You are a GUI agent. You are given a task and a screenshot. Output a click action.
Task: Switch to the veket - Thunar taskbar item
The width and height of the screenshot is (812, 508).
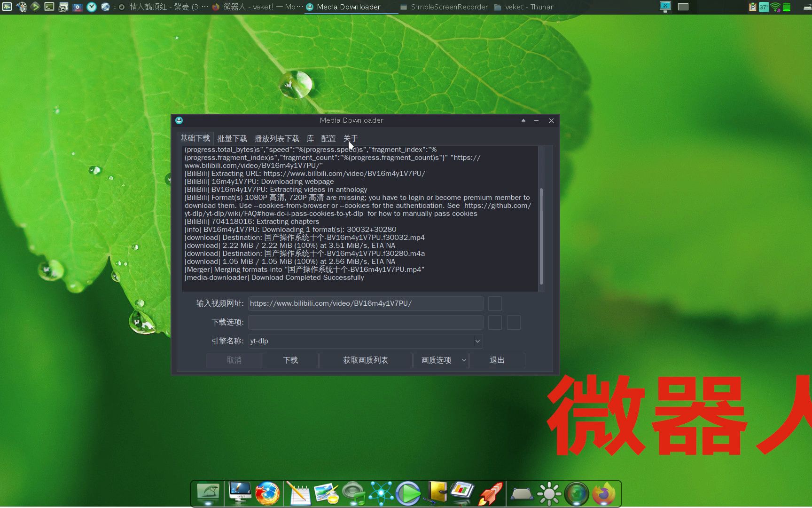(x=524, y=7)
